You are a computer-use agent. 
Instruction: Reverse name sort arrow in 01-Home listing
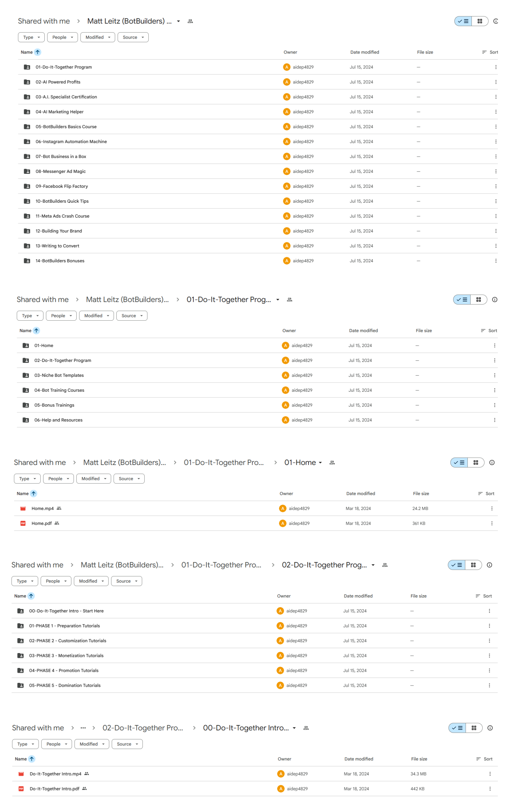click(x=34, y=493)
